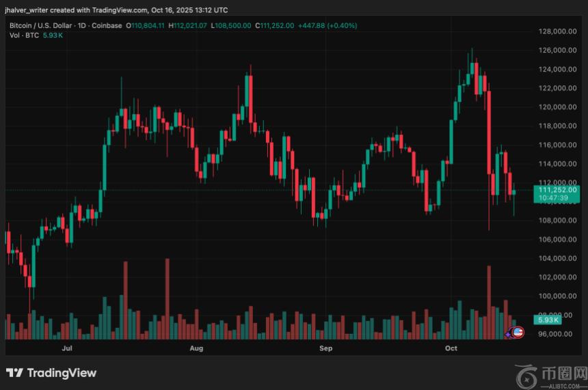Click the Coinbase exchange label
The height and width of the screenshot is (390, 588).
click(x=107, y=25)
